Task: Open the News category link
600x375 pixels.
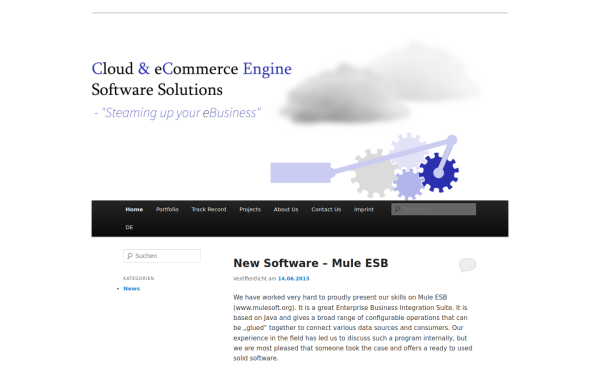Action: pos(132,289)
